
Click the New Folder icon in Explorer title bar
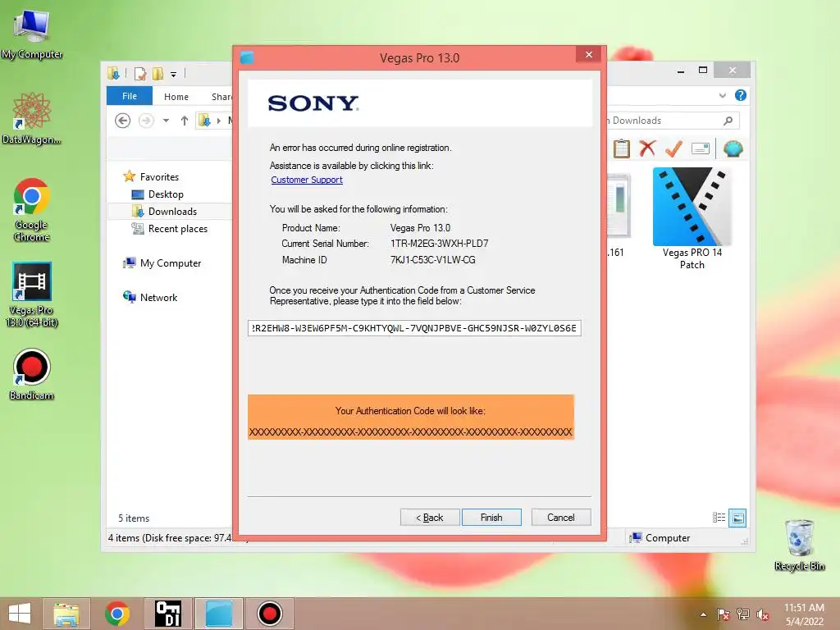point(157,74)
